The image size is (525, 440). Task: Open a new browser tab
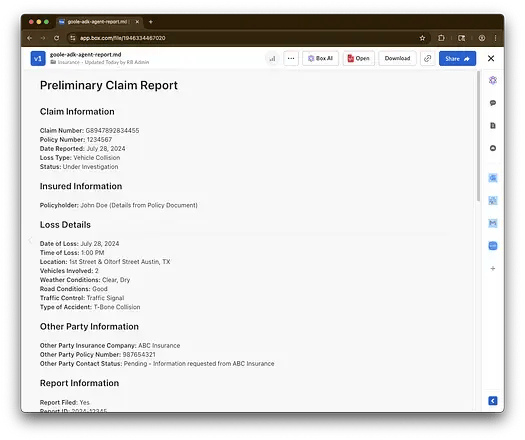pyautogui.click(x=151, y=22)
